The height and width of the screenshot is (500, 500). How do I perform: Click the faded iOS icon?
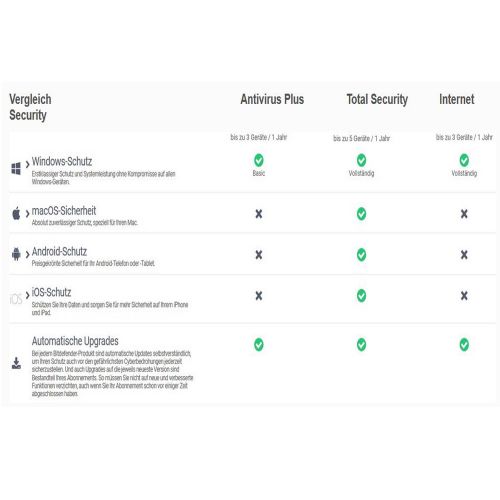click(16, 299)
